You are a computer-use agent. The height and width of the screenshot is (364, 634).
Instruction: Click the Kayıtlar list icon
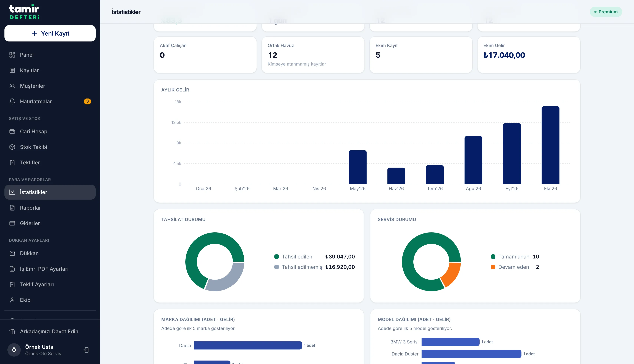12,70
